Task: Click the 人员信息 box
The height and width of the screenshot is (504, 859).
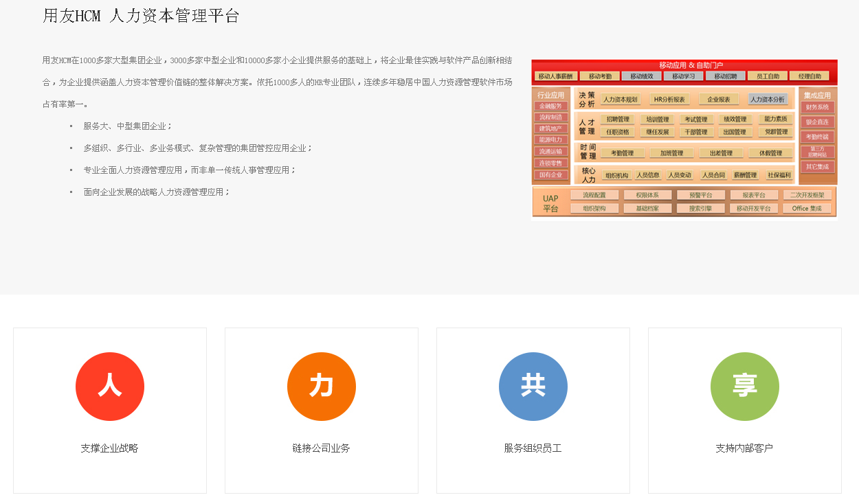Action: pos(648,176)
